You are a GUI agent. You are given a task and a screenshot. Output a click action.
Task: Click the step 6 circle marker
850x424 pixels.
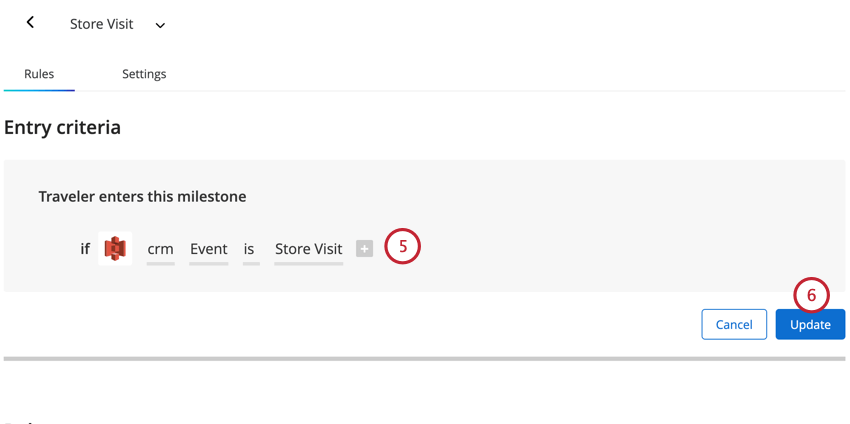click(x=812, y=295)
